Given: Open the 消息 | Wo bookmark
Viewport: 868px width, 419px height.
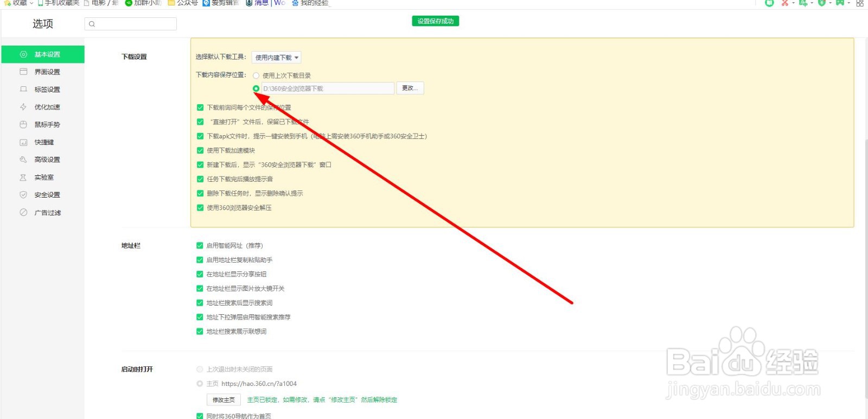Looking at the screenshot, I should [265, 3].
